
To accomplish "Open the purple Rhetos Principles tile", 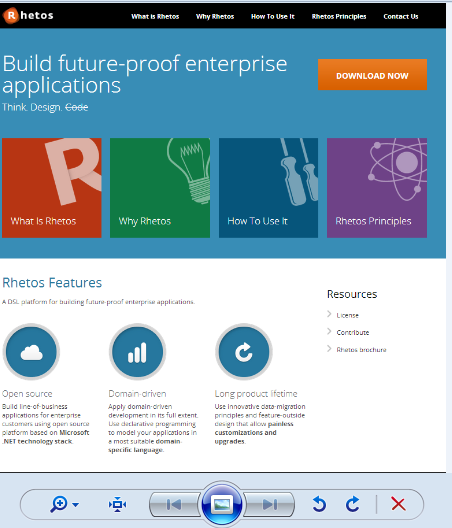I will 377,188.
